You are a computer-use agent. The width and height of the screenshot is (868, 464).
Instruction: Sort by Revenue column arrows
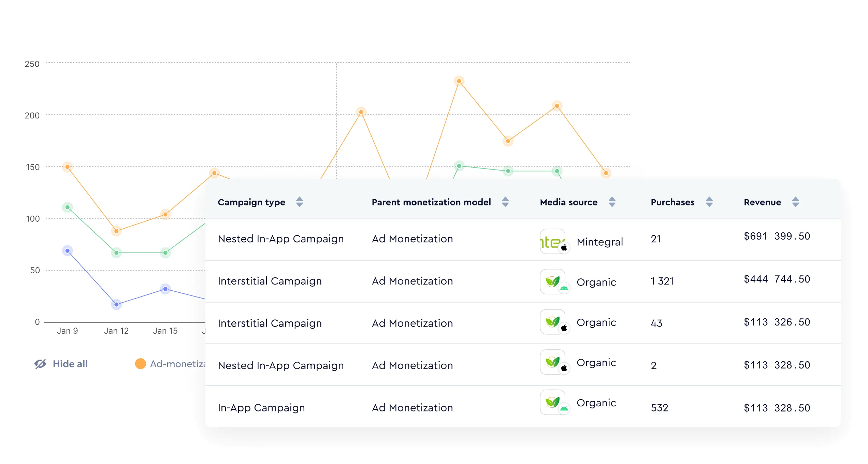[795, 202]
